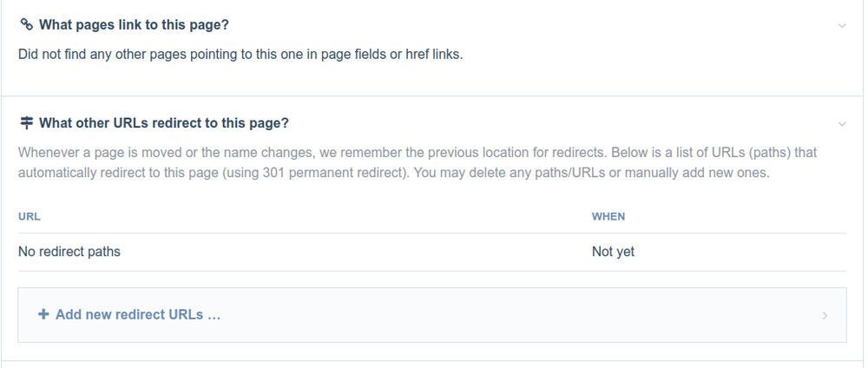Toggle the "What other URLs redirect to this page?" header
Viewport: 868px width, 368px height.
click(x=164, y=122)
